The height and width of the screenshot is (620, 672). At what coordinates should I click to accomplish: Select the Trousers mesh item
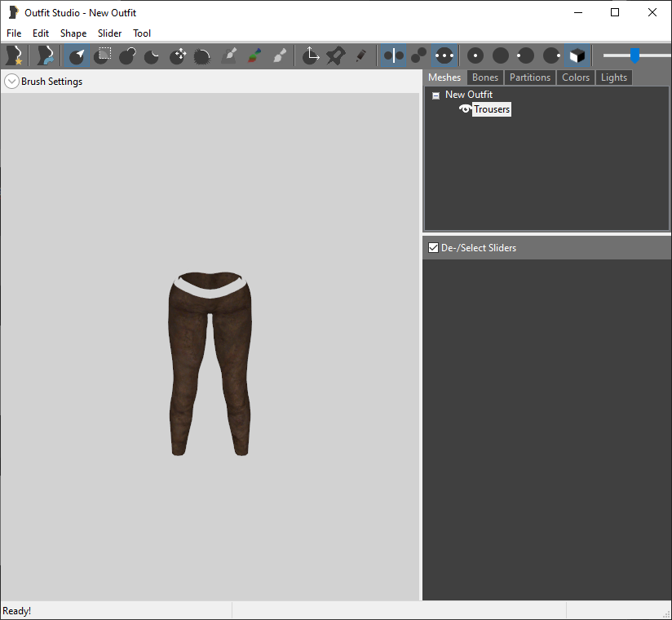(492, 109)
